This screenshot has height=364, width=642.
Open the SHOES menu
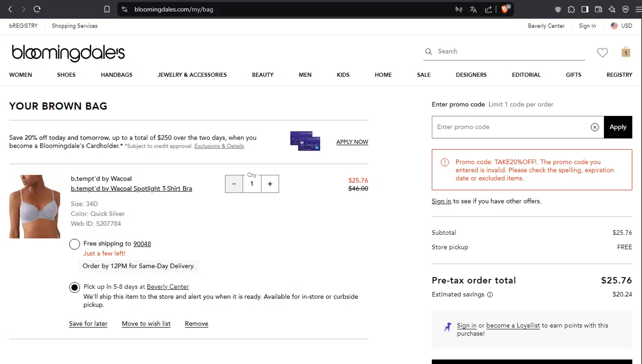66,75
